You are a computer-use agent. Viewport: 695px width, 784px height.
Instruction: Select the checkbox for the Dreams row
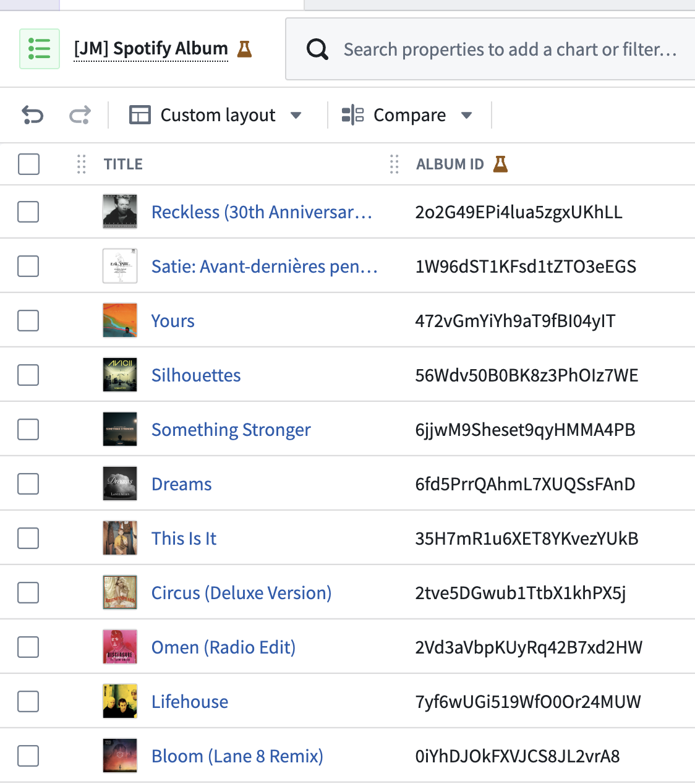pyautogui.click(x=28, y=484)
